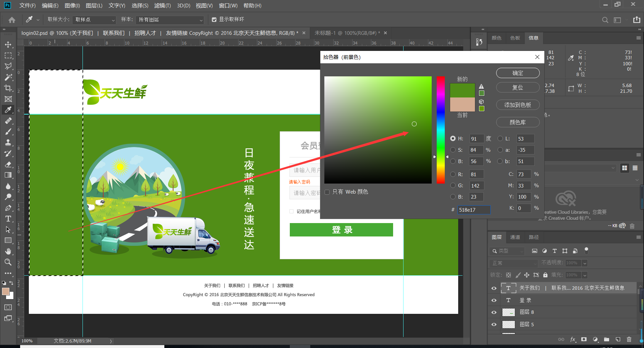This screenshot has width=644, height=348.
Task: Select the Horizontal Type tool
Action: (8, 218)
